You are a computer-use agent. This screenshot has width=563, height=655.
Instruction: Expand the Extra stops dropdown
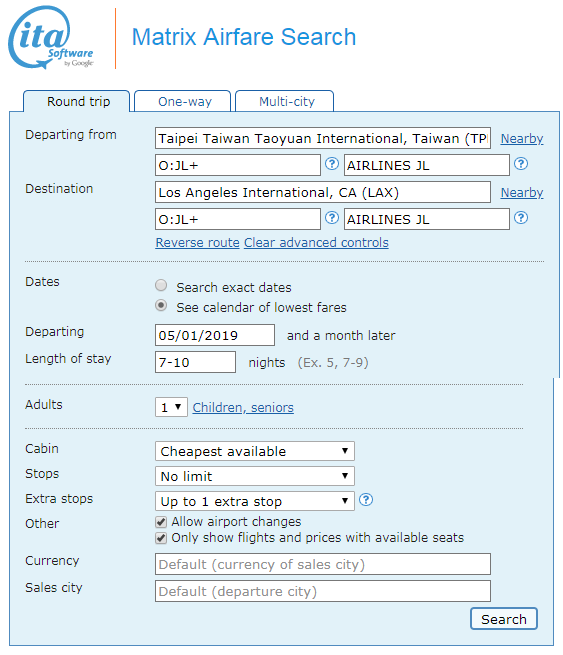point(255,501)
